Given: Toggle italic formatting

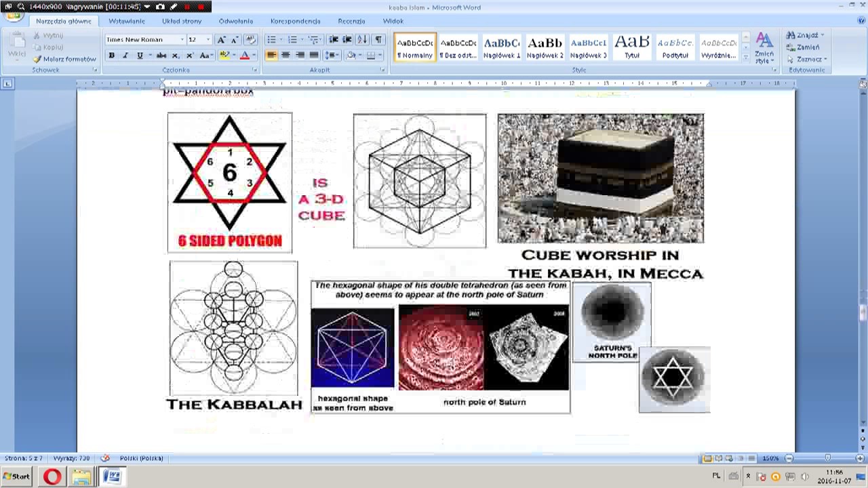Looking at the screenshot, I should pos(125,56).
